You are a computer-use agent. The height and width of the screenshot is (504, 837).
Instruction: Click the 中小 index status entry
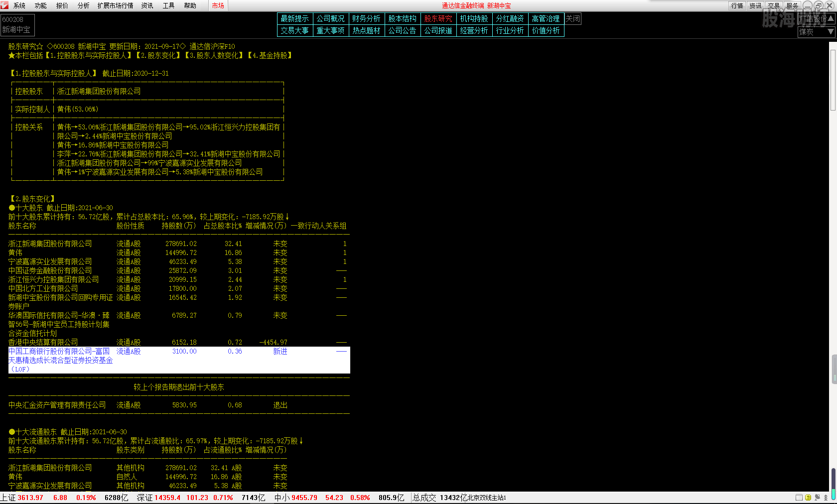339,498
